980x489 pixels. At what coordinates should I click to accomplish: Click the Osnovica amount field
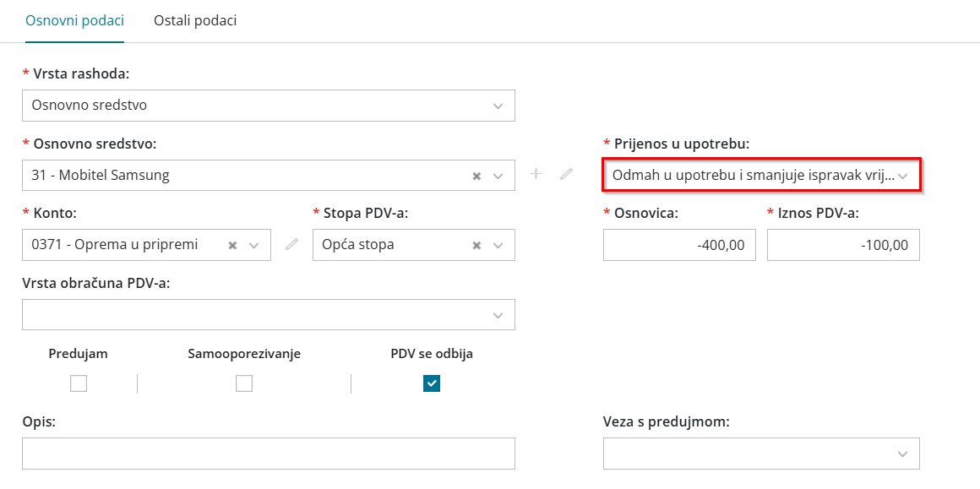tap(679, 245)
